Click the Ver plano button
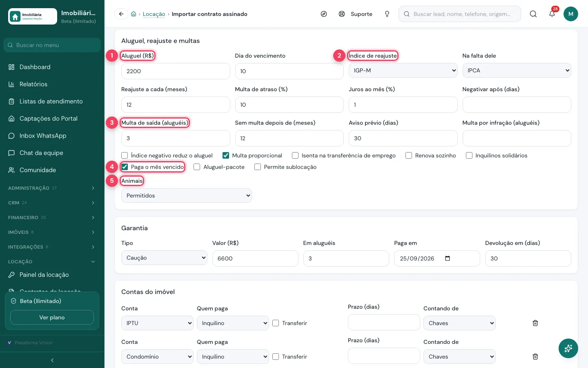 [52, 317]
